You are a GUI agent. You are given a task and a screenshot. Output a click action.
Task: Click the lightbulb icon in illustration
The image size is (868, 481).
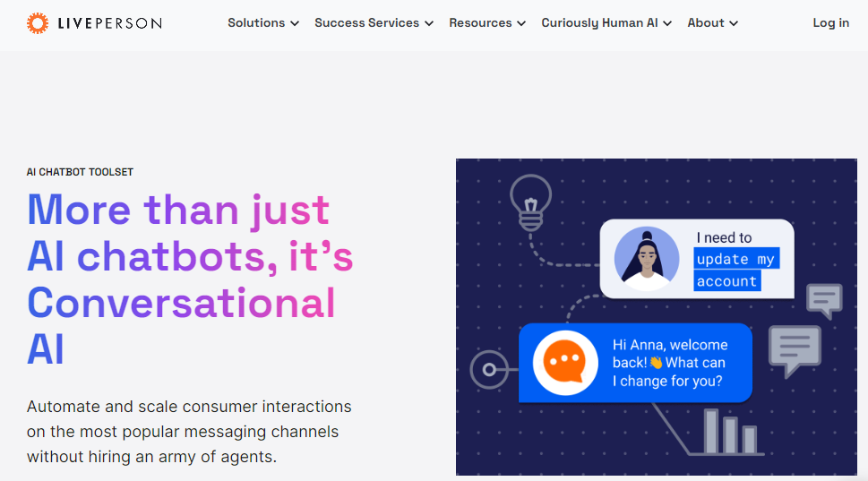(530, 202)
